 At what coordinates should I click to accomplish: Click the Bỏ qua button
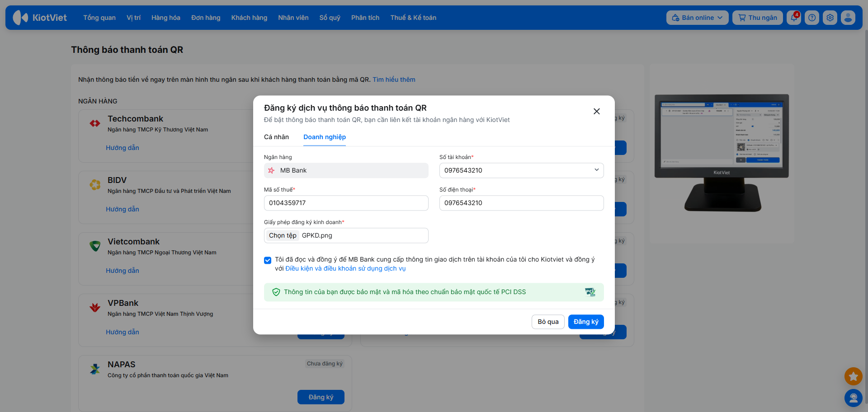[x=548, y=322]
